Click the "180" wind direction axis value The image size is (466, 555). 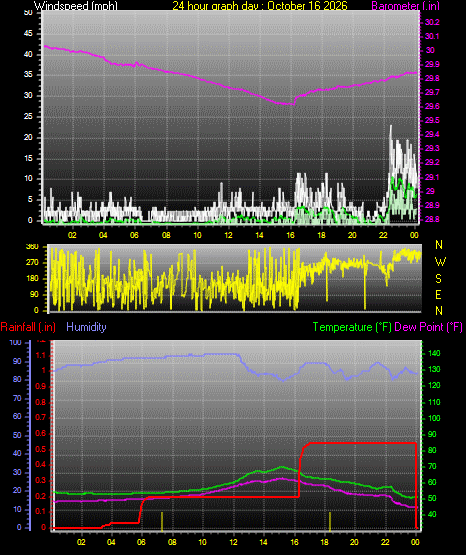pos(32,278)
